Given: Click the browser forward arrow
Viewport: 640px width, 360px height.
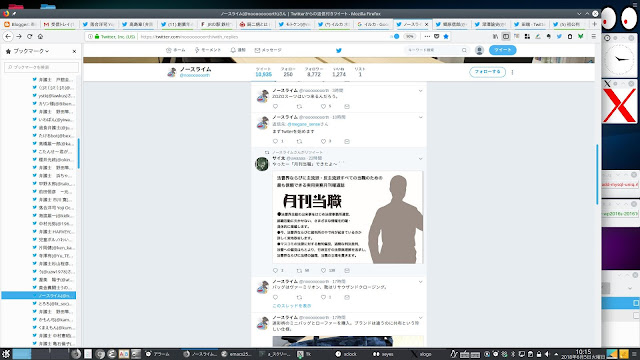Looking at the screenshot, I should coord(19,36).
